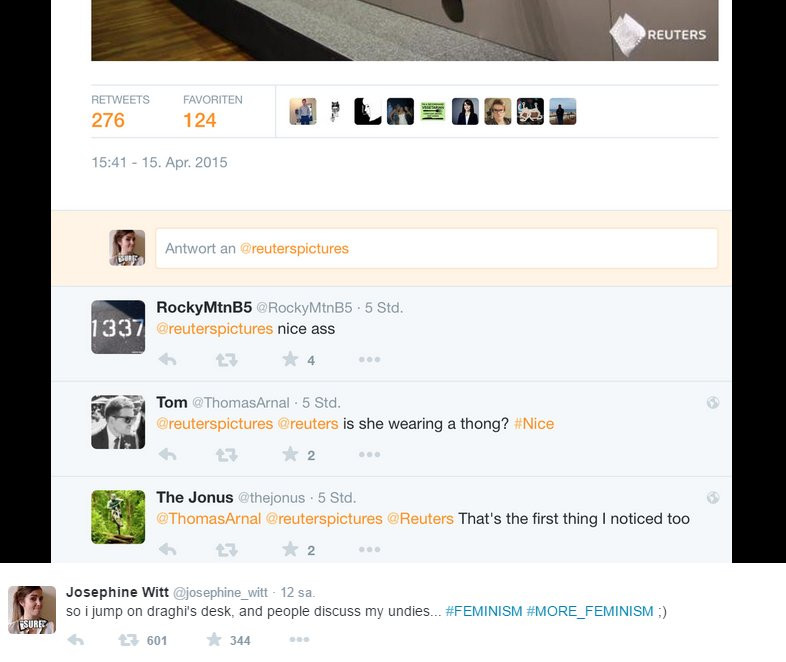View the 124 Favoriten list
This screenshot has height=662, width=786.
click(213, 112)
